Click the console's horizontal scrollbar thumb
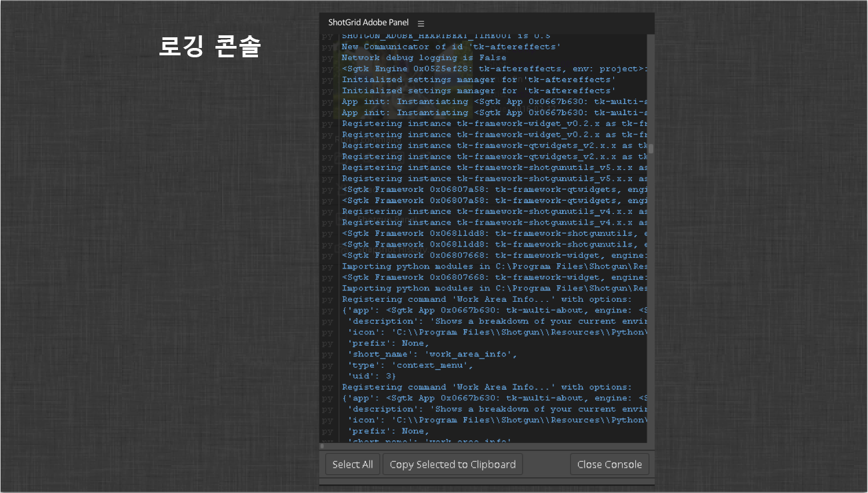The height and width of the screenshot is (493, 868). click(322, 446)
